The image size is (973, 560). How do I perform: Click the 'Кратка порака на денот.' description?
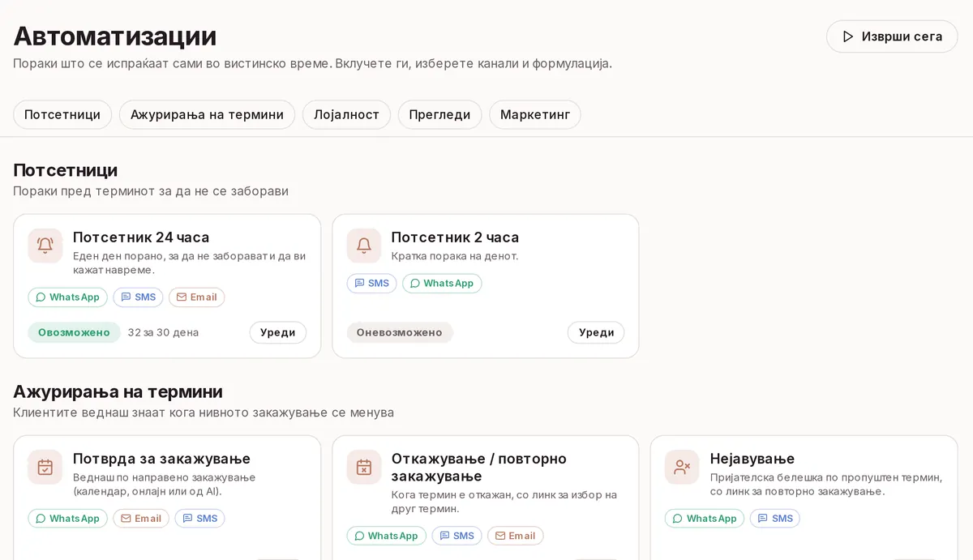click(x=455, y=256)
